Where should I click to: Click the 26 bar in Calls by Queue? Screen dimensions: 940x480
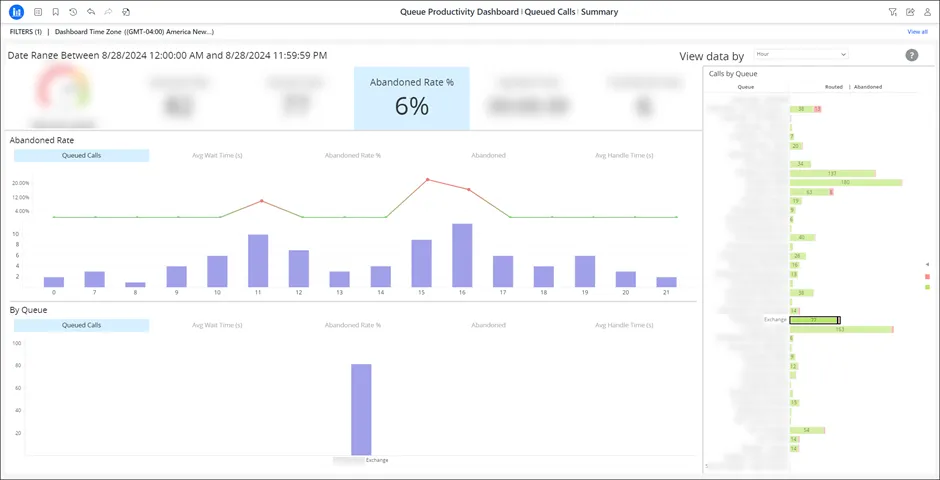797,256
